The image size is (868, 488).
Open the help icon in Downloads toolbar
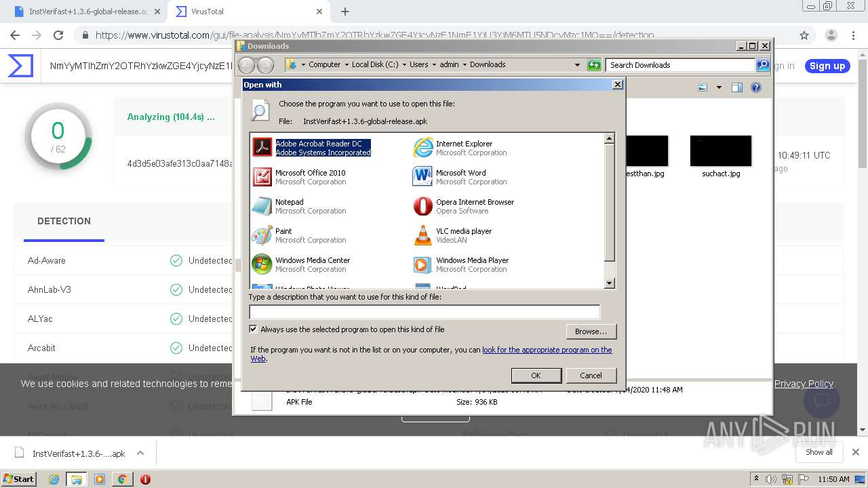point(756,87)
